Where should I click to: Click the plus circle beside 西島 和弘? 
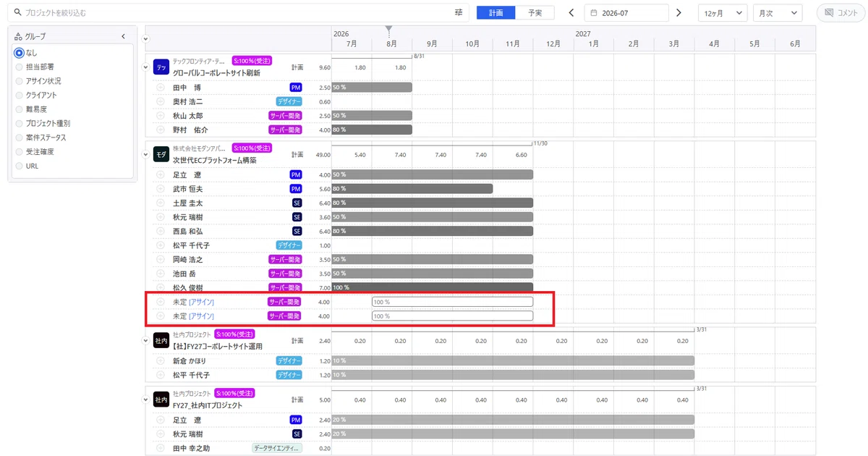pyautogui.click(x=161, y=232)
